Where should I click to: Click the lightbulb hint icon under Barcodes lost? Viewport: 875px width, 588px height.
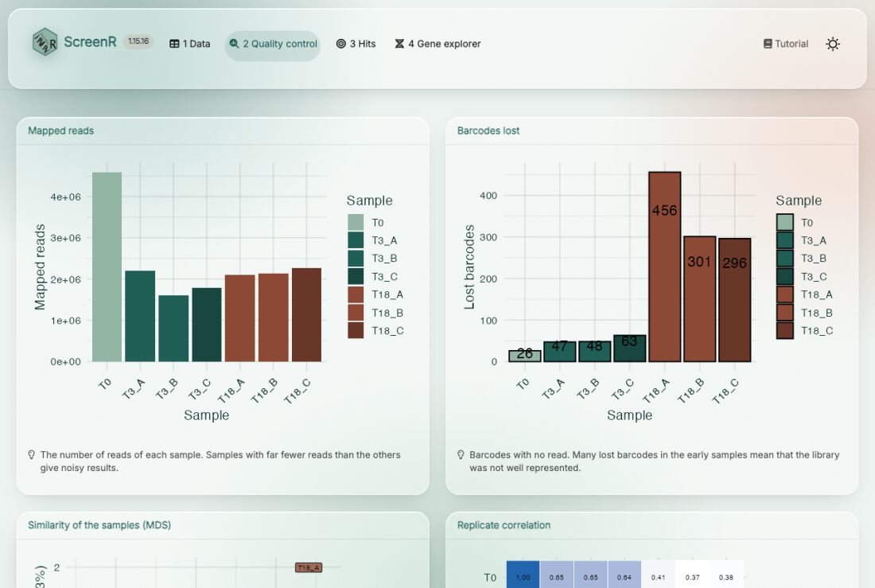[461, 455]
